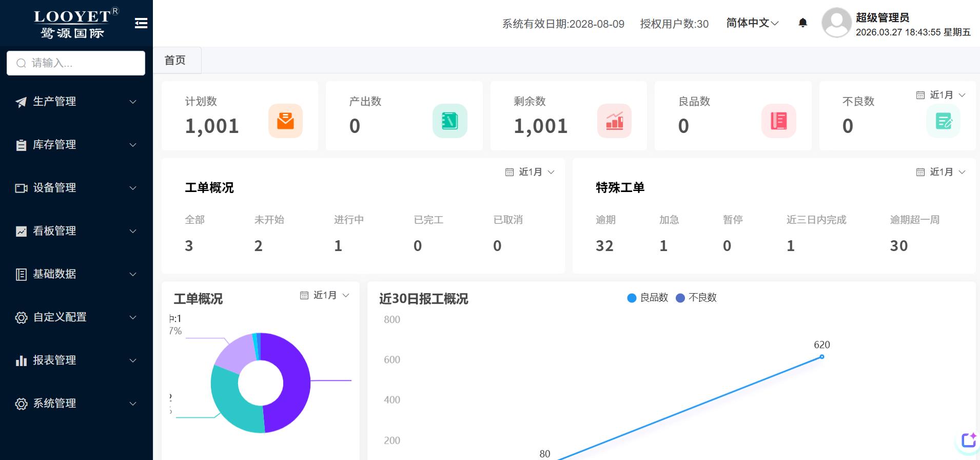The image size is (980, 460).
Task: Click the pink good-products count icon
Action: (x=778, y=121)
